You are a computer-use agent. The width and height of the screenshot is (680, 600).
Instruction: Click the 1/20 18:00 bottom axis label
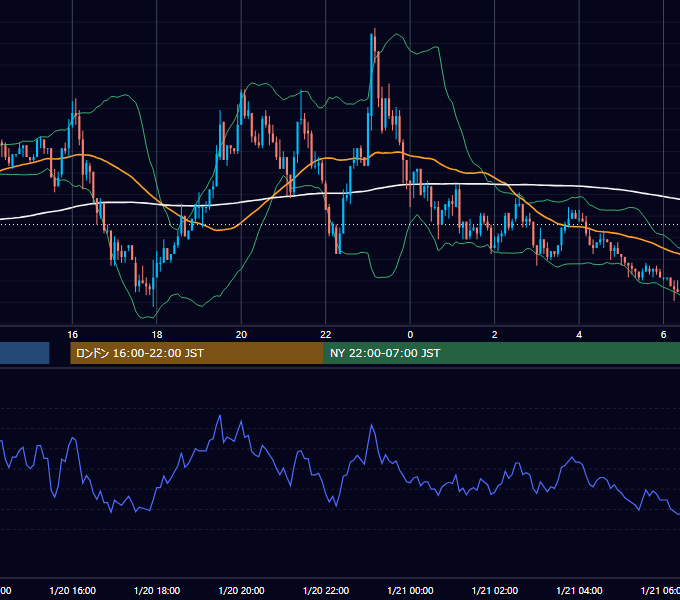tap(157, 590)
